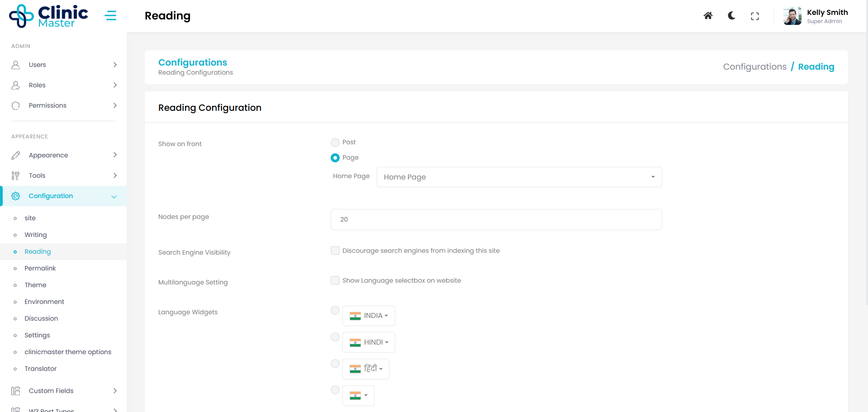Select the HINDI language widget radio

point(335,337)
